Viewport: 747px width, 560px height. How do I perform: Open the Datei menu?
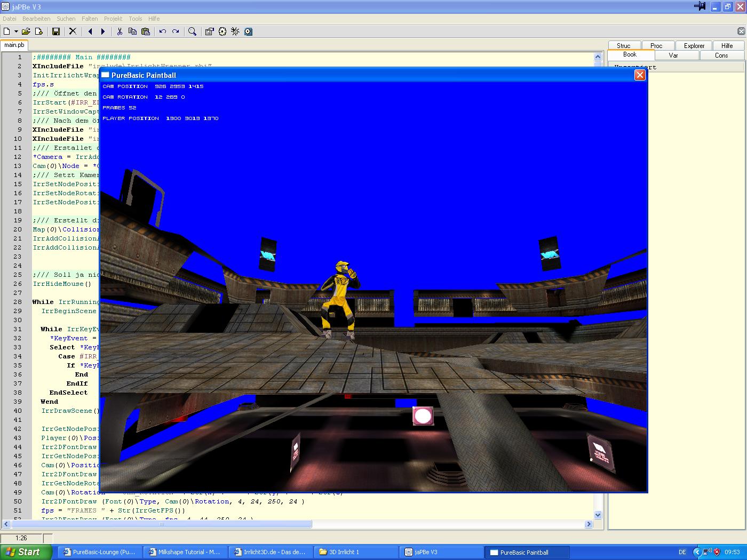point(10,19)
